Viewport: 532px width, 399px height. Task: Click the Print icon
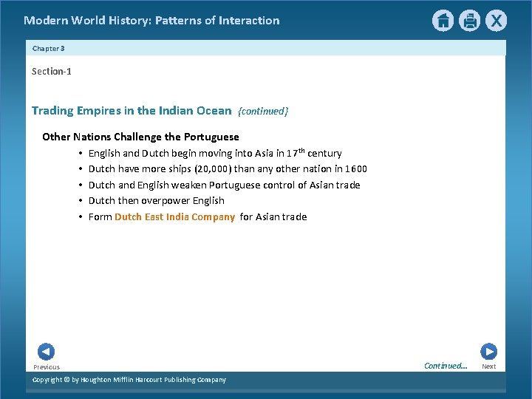point(470,21)
